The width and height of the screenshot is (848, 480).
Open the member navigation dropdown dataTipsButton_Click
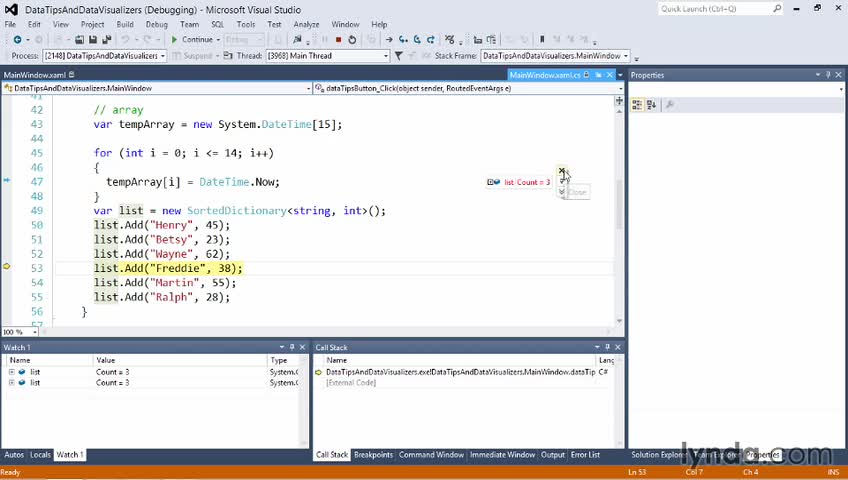[x=620, y=88]
